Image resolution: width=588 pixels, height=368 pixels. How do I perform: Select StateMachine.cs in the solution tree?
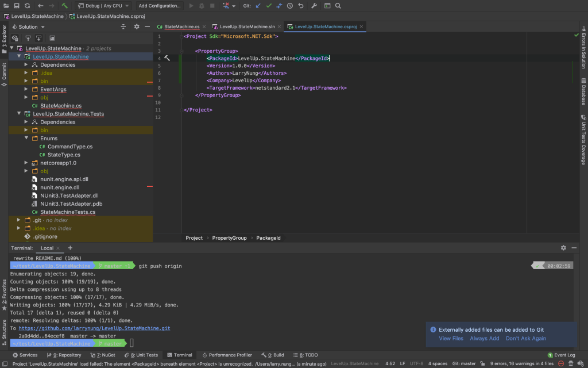[61, 106]
